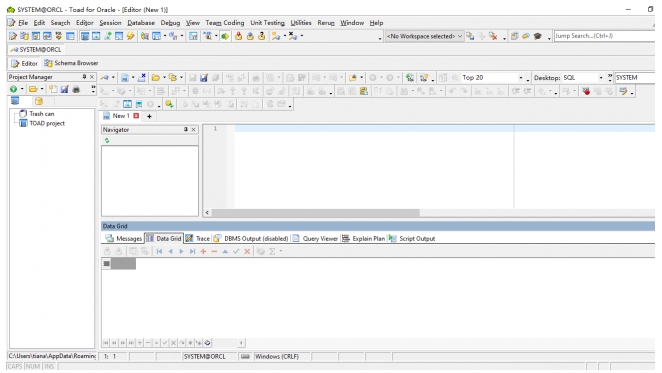Viewport: 662px width, 373px height.
Task: Click the keyboard icon in the status bar
Action: click(x=245, y=357)
